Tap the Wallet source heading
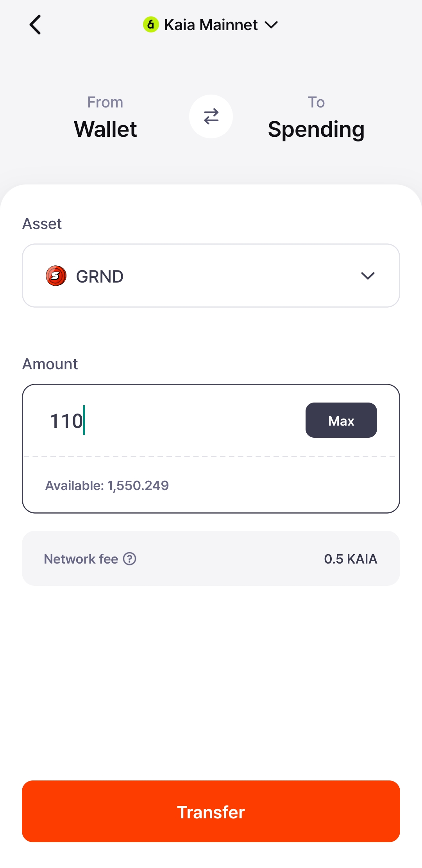 pyautogui.click(x=105, y=129)
